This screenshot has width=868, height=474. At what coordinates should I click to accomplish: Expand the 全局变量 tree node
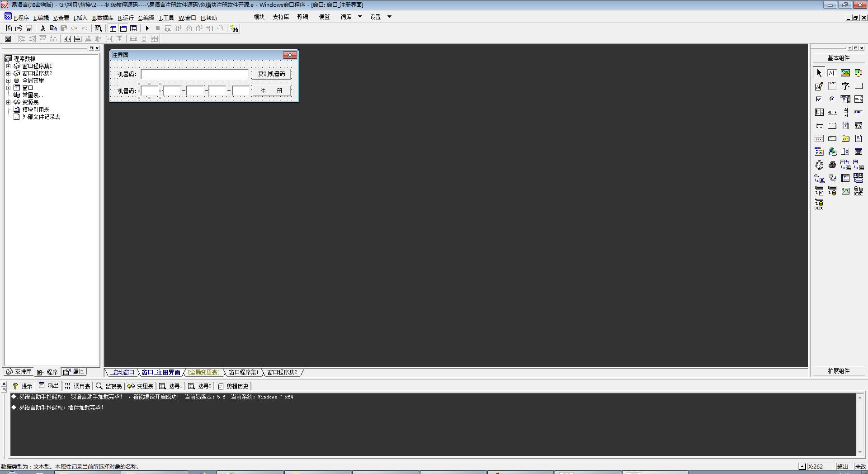click(x=8, y=81)
